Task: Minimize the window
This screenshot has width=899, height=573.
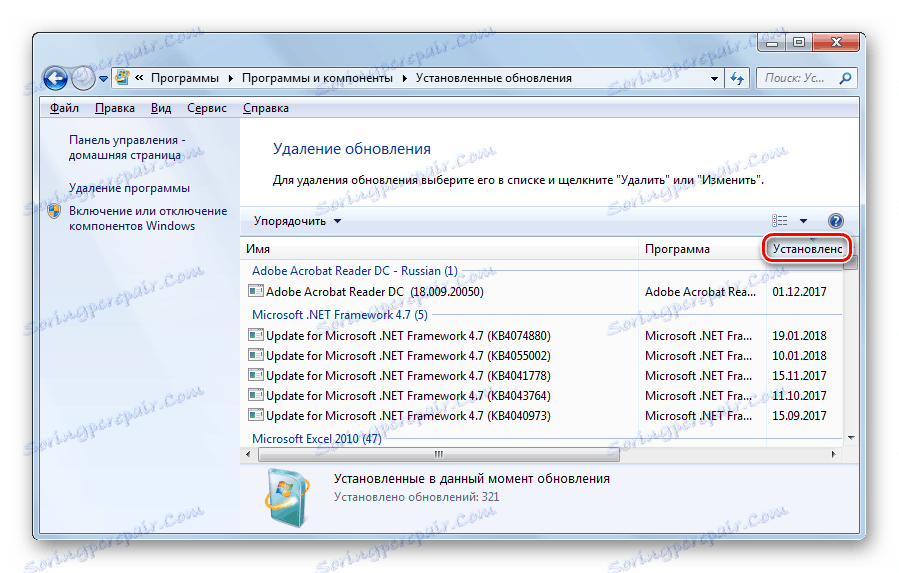Action: click(772, 42)
